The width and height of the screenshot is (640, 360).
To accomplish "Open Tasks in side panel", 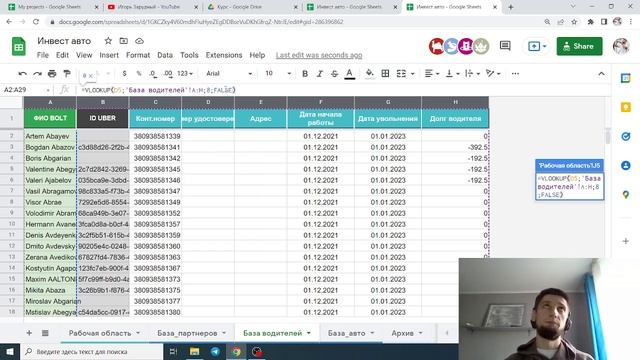I will pyautogui.click(x=626, y=136).
